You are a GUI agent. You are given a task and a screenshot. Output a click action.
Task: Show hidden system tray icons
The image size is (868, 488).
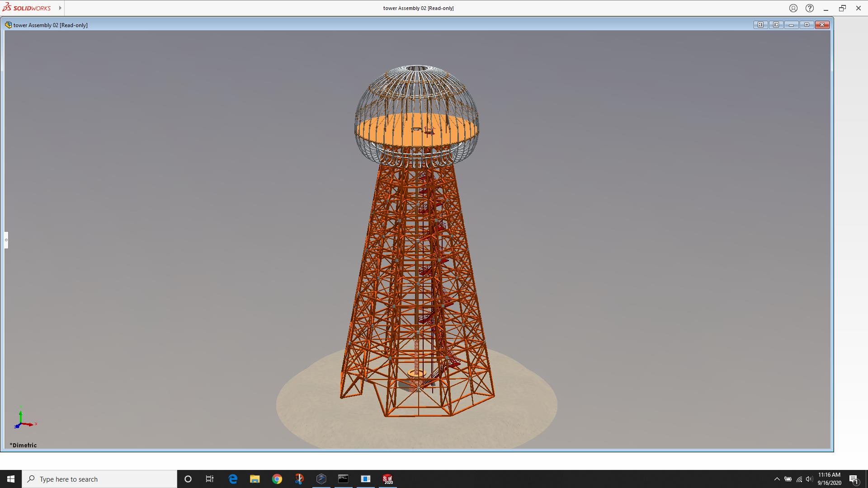click(x=777, y=479)
